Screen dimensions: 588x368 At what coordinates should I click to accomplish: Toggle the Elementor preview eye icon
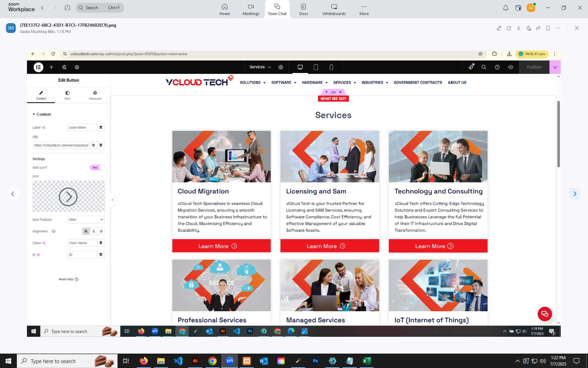pos(511,67)
